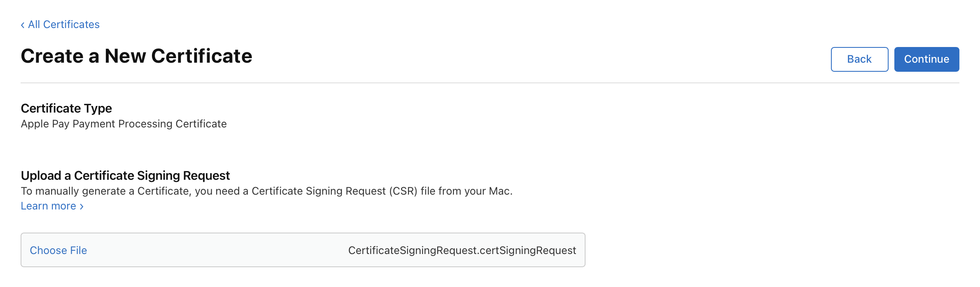Viewport: 980px width, 287px height.
Task: Click Back to return to the previous step
Action: tap(859, 59)
